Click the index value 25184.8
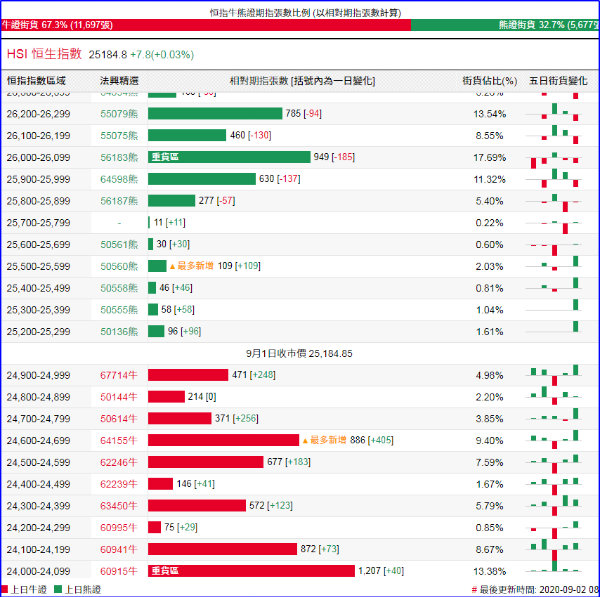This screenshot has width=600, height=597. [x=108, y=55]
